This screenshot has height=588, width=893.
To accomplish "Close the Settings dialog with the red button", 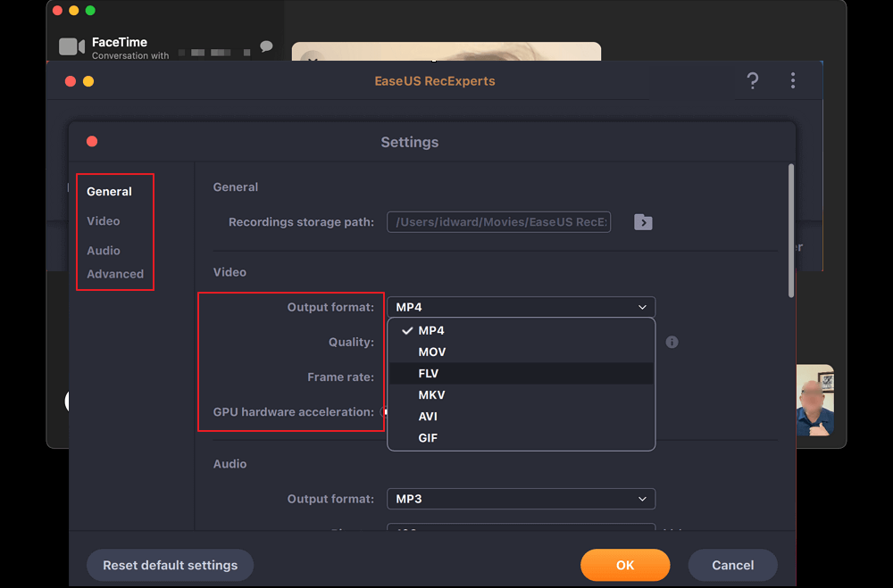I will [x=92, y=141].
